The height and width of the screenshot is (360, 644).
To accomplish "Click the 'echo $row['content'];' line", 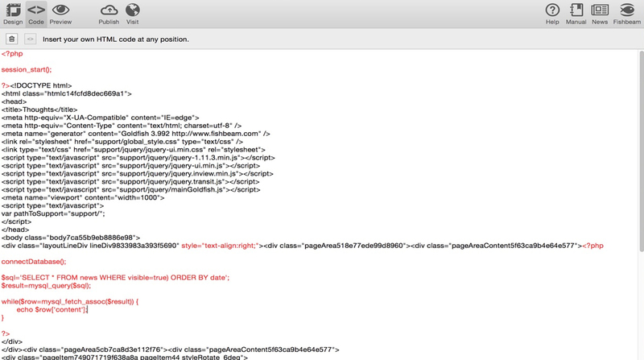I will click(x=52, y=309).
